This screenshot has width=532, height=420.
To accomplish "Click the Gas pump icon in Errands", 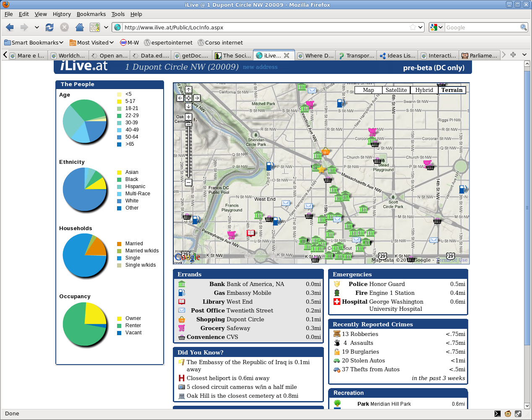I will point(182,293).
